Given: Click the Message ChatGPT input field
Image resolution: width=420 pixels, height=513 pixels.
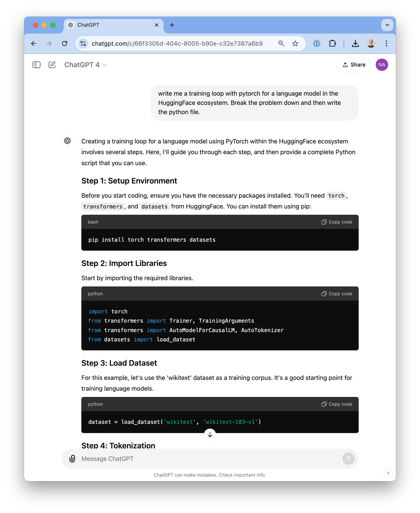Looking at the screenshot, I should (x=169, y=458).
